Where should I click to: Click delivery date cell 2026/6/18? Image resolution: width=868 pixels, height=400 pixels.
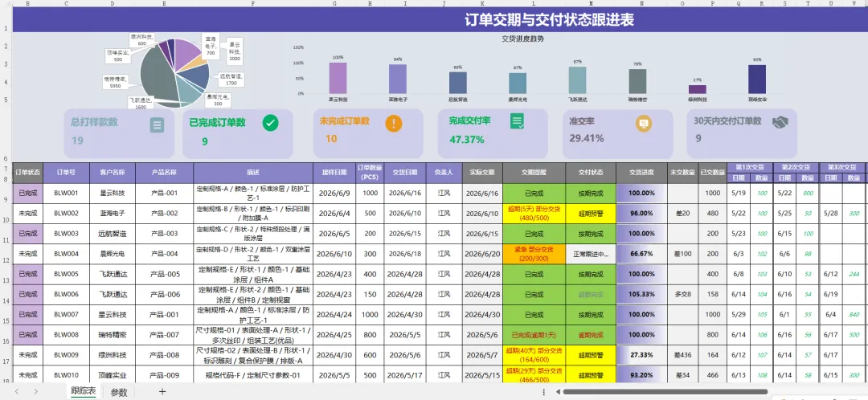coord(405,254)
